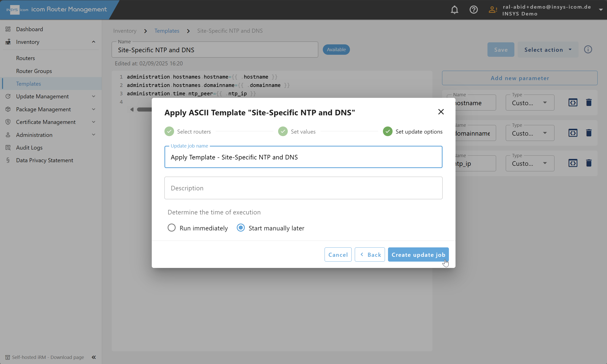
Task: Insert hostname parameter code snippet
Action: tap(573, 102)
